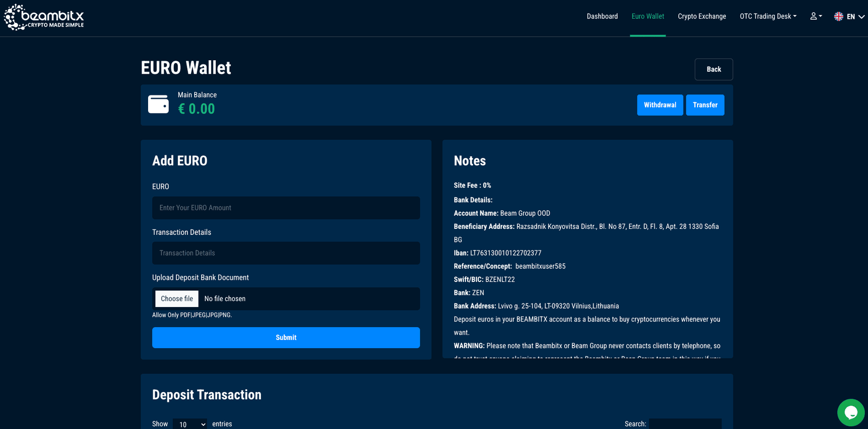
Task: Expand the OTC Trading Desk dropdown
Action: [x=768, y=16]
